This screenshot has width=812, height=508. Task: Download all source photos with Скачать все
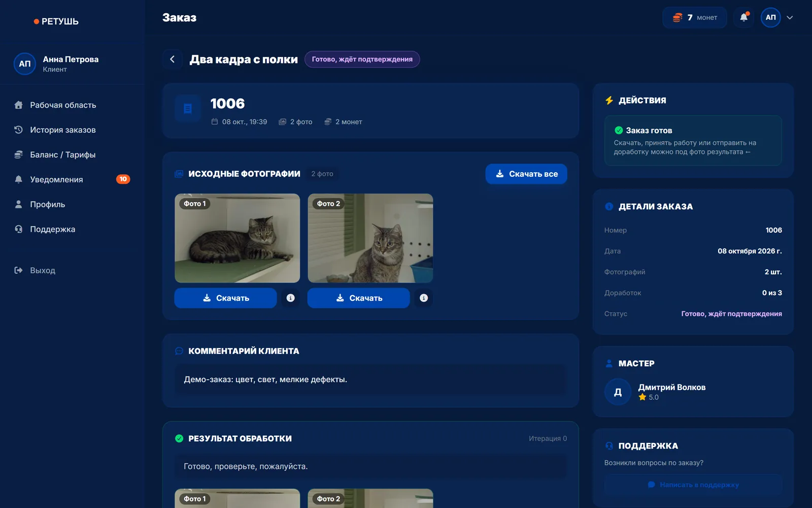[x=526, y=174]
